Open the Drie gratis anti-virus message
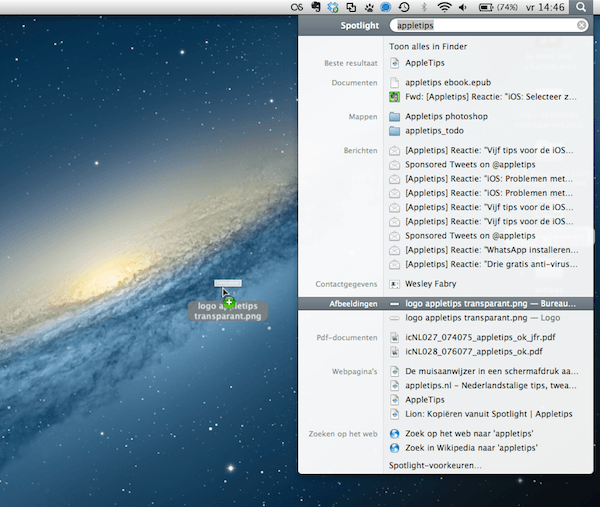The image size is (600, 507). click(491, 264)
